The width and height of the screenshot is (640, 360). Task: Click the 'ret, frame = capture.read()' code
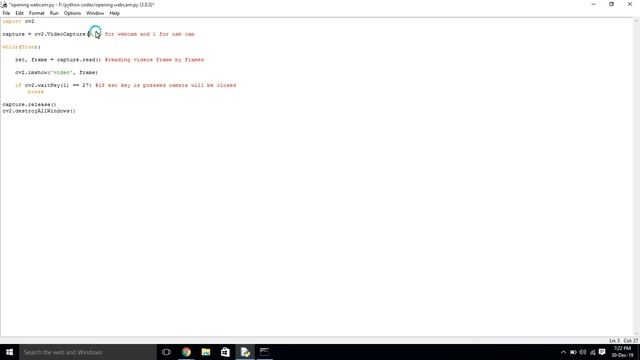(x=58, y=60)
